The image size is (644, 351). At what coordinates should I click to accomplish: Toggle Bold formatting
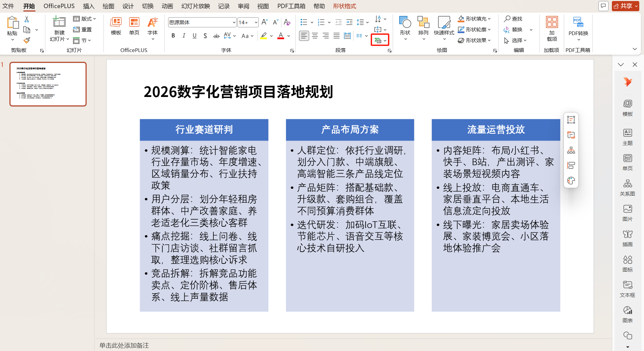(173, 36)
